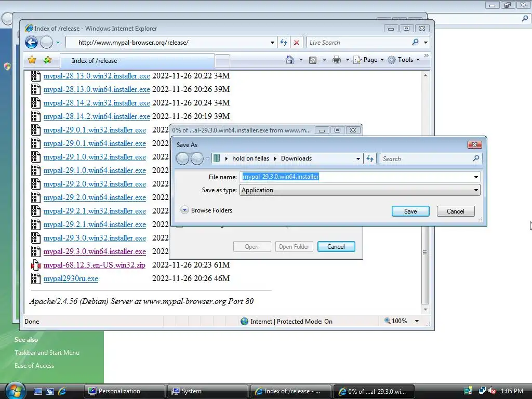
Task: Click the IE Back navigation arrow
Action: (x=32, y=43)
